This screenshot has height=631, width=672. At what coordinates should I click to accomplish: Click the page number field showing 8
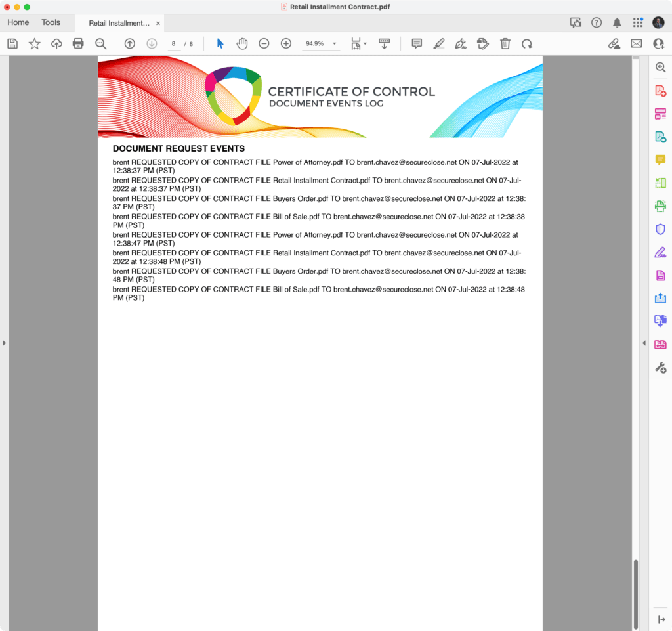pos(174,44)
